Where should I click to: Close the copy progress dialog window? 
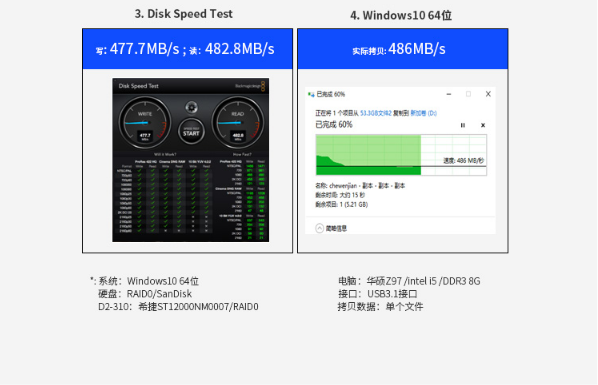[488, 94]
